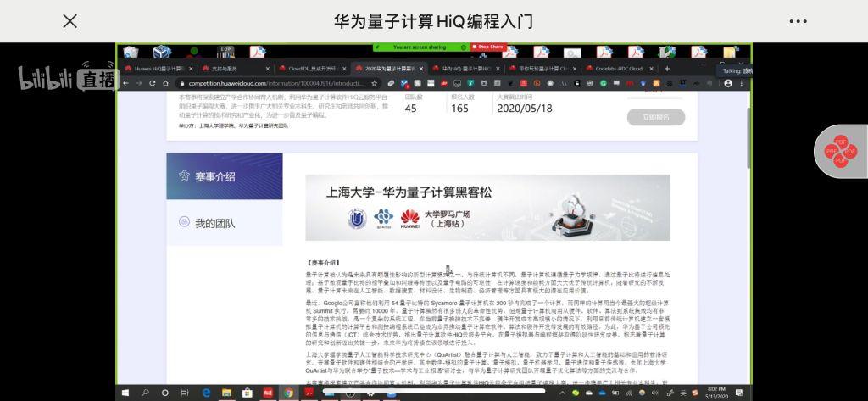Switch to the CloudIDE browser tab
Screen dimensions: 868x401
pyautogui.click(x=305, y=69)
